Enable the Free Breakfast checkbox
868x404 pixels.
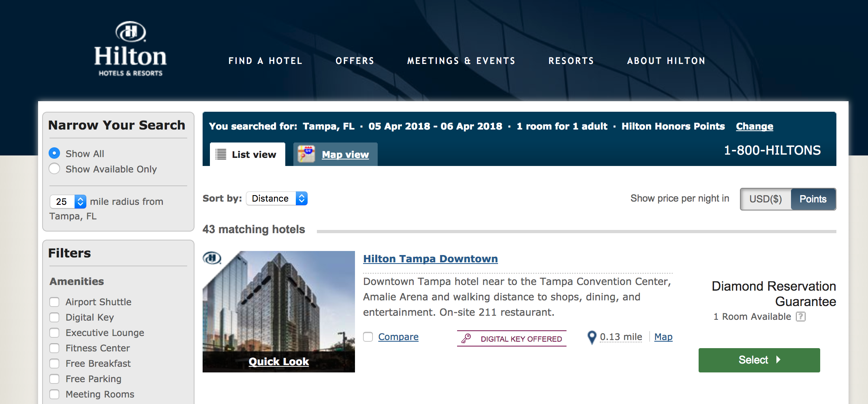pos(54,364)
